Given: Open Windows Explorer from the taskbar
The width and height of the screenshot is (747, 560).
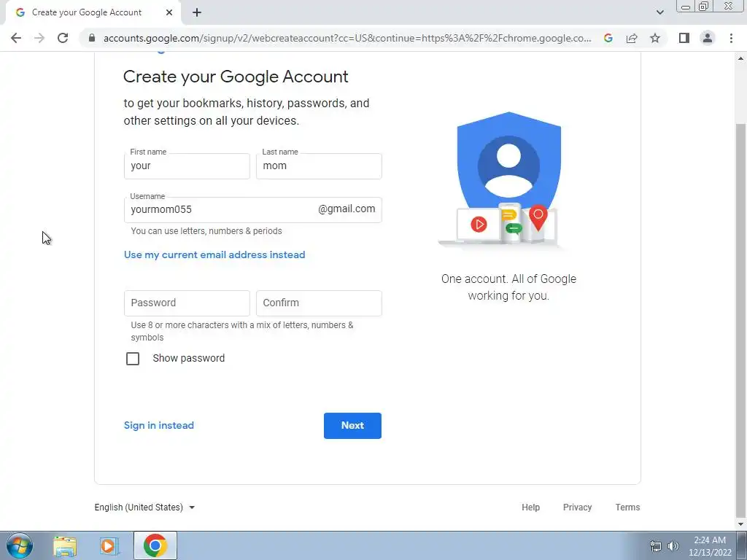Looking at the screenshot, I should (x=65, y=546).
